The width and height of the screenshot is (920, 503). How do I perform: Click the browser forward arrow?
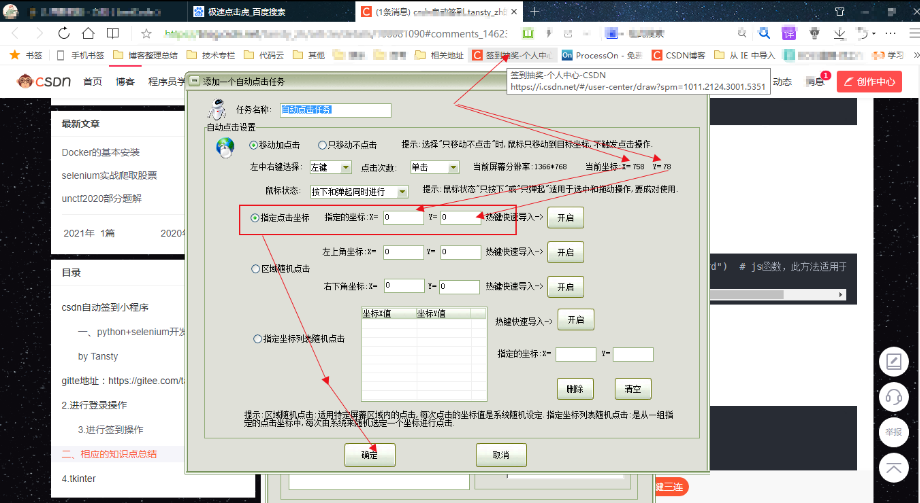tap(39, 33)
